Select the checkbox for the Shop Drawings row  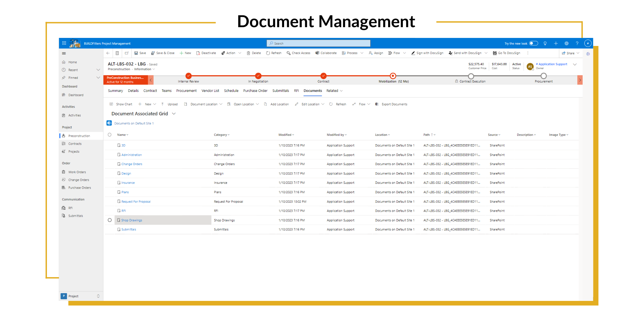[x=110, y=220]
